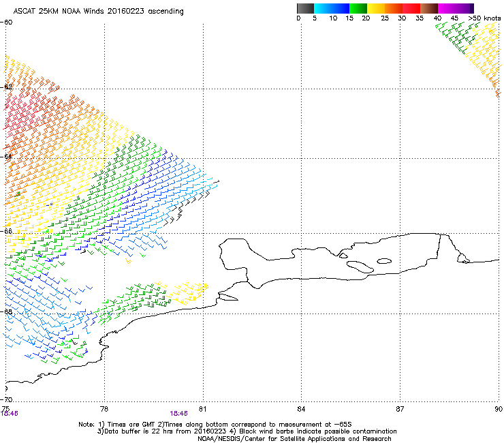The height and width of the screenshot is (443, 504).
Task: Click the "75" longitude axis label
Action: [x=5, y=408]
